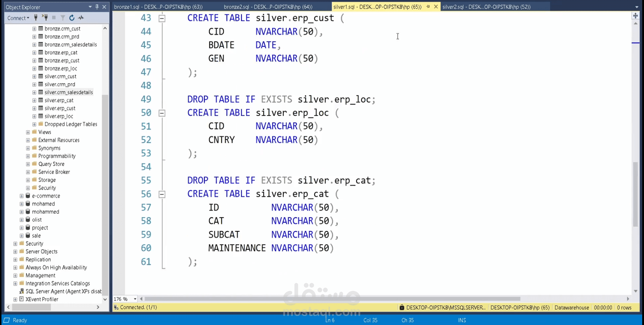Image resolution: width=644 pixels, height=325 pixels.
Task: Click the lock icon before DESKTOP-OIPSTK8\MSSQLSERVER
Action: coord(402,307)
